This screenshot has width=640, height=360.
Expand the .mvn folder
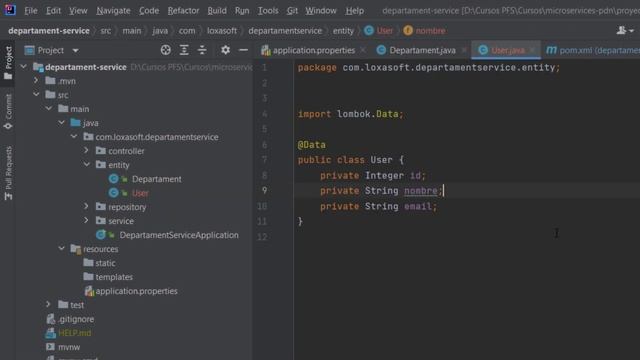tap(36, 80)
